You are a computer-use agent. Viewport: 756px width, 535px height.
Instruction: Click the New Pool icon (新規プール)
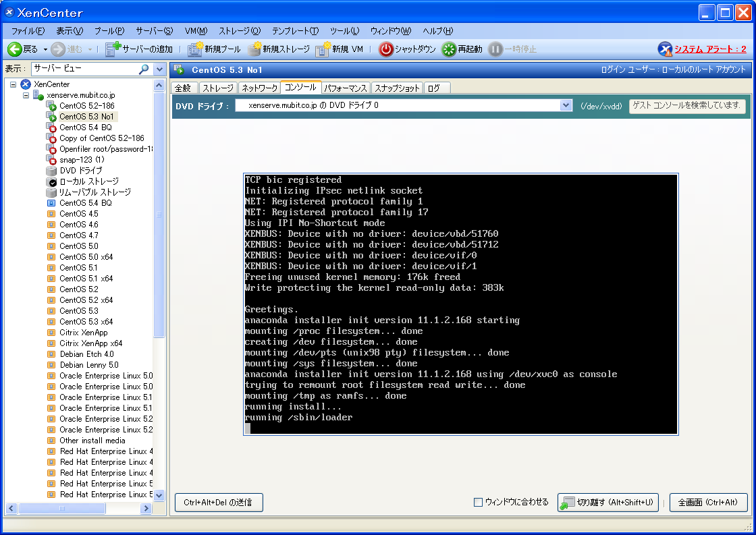pyautogui.click(x=195, y=49)
